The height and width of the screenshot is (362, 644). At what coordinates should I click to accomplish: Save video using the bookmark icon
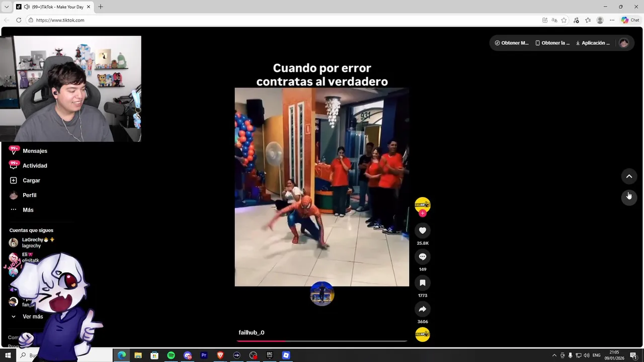(x=423, y=283)
